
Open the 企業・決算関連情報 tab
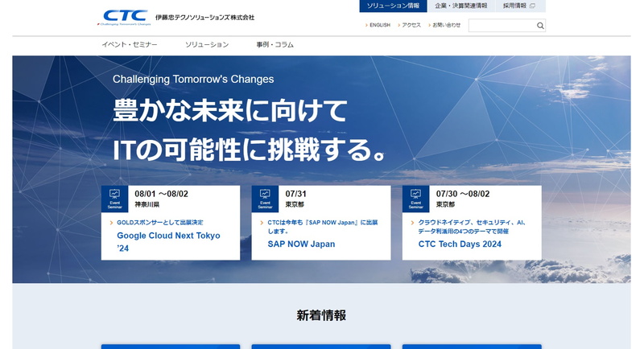point(460,6)
